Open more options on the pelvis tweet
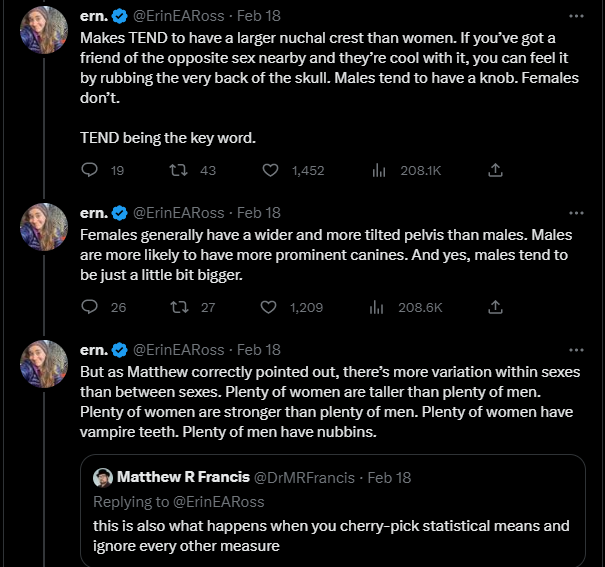Viewport: 605px width, 567px height. point(576,213)
